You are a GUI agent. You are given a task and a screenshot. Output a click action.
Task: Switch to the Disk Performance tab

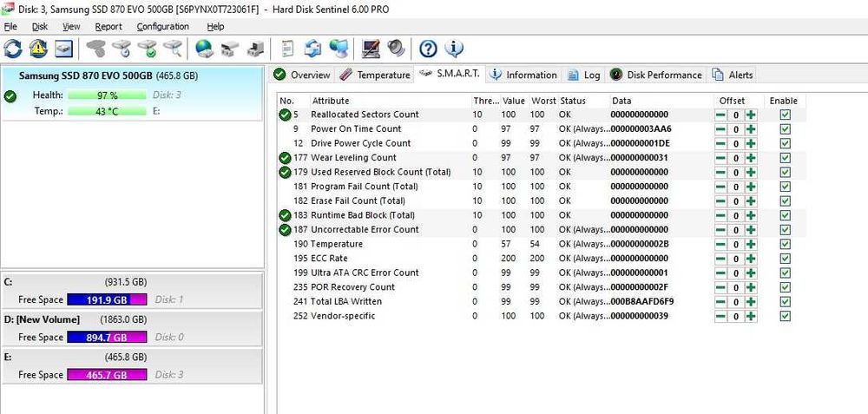click(656, 75)
